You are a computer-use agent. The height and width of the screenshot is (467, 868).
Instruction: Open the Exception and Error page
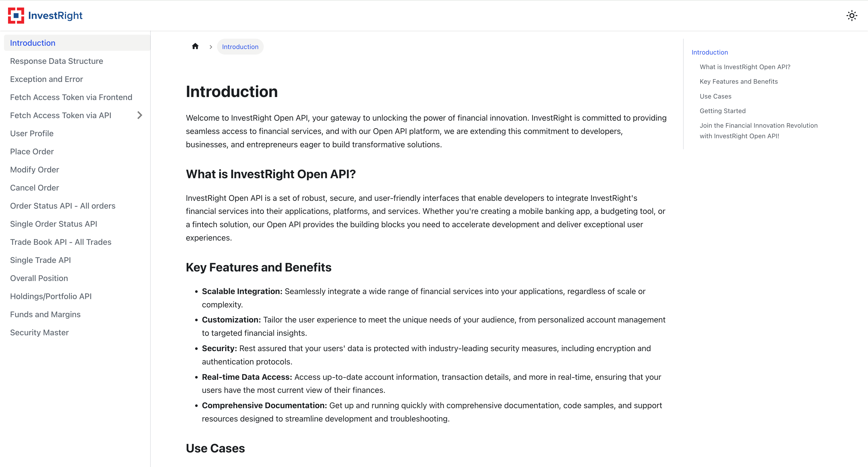[46, 79]
